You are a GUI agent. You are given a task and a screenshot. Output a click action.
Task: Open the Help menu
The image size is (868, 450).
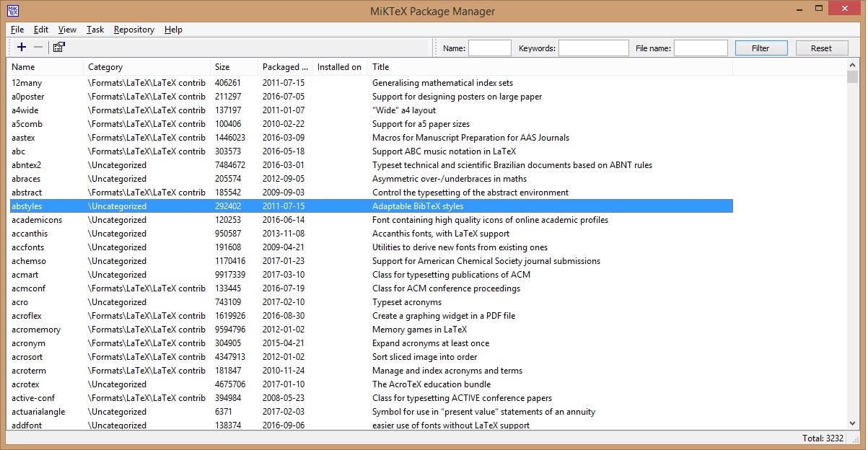(173, 30)
